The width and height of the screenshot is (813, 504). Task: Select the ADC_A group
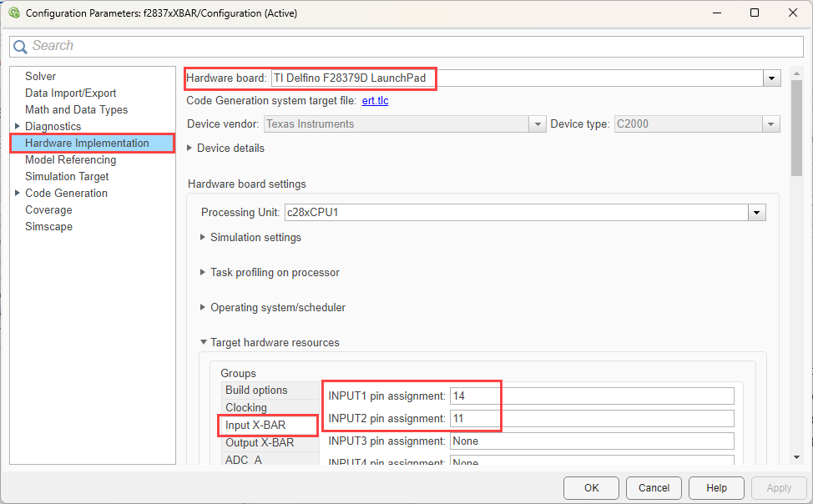tap(270, 459)
